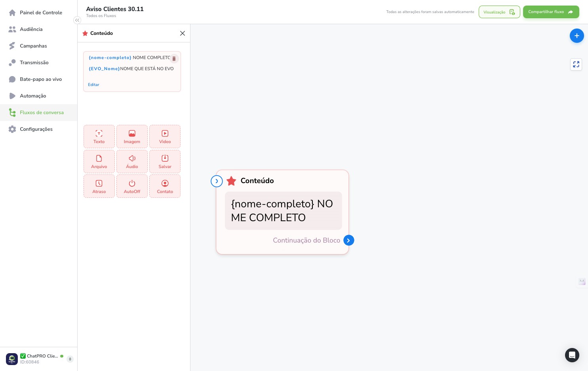588x371 pixels.
Task: Click the small widget icon at right edge
Action: pyautogui.click(x=582, y=281)
